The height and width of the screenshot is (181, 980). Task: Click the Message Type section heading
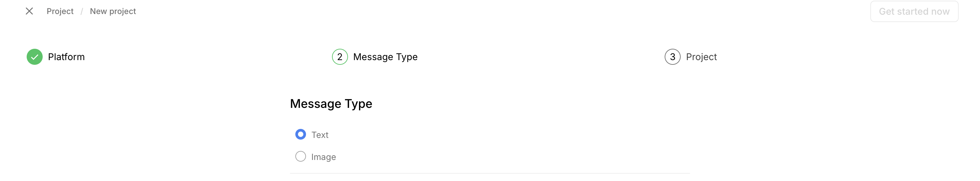(331, 104)
